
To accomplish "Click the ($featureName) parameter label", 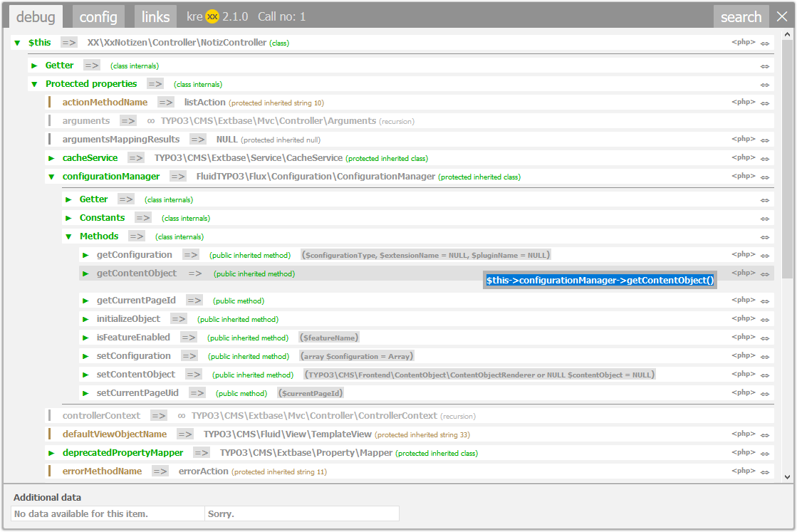I will [x=329, y=338].
